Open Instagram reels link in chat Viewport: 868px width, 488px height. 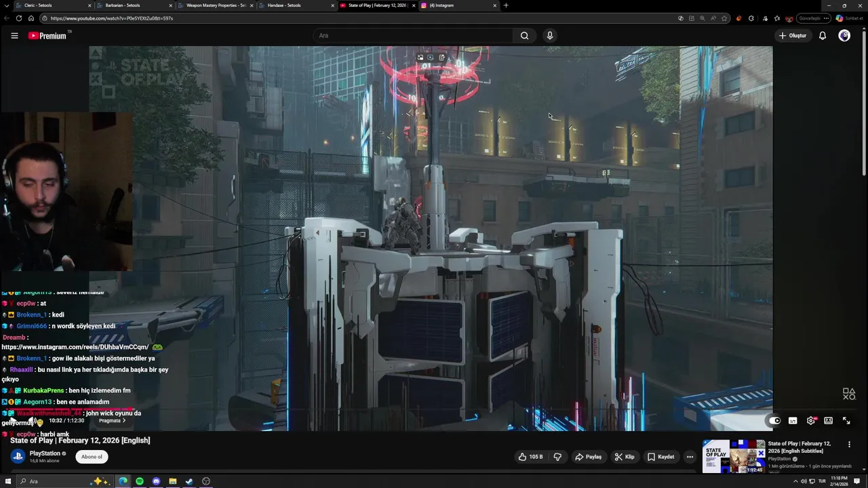pos(75,347)
